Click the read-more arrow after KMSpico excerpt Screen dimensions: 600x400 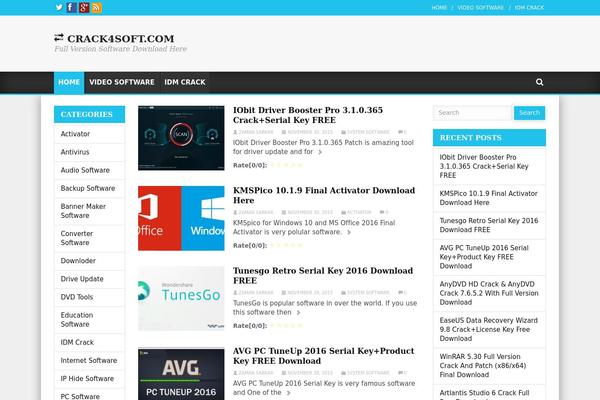click(349, 232)
